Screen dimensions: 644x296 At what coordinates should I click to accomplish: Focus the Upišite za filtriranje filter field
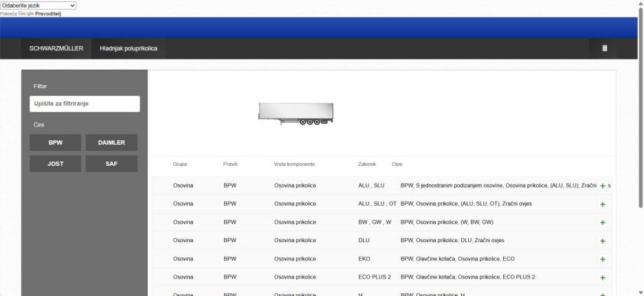(85, 104)
